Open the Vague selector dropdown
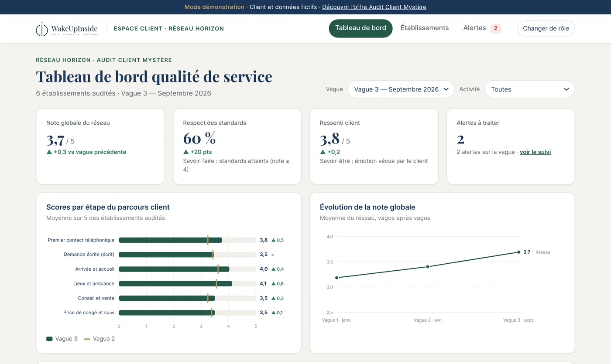The height and width of the screenshot is (364, 611). (401, 89)
